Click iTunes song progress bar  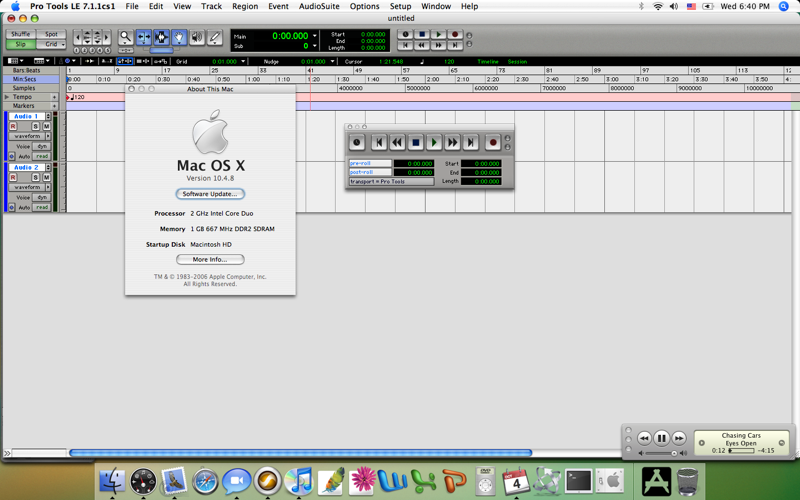741,451
